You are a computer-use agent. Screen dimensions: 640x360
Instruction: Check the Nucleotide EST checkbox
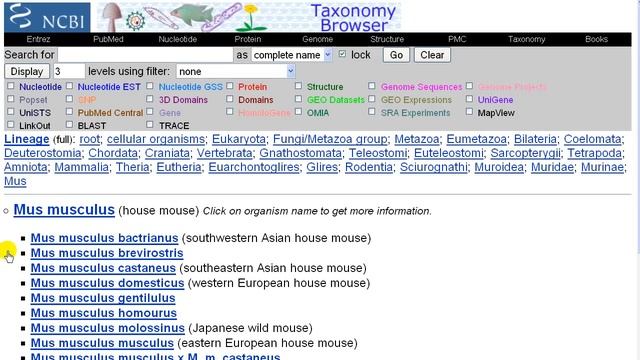click(x=69, y=86)
